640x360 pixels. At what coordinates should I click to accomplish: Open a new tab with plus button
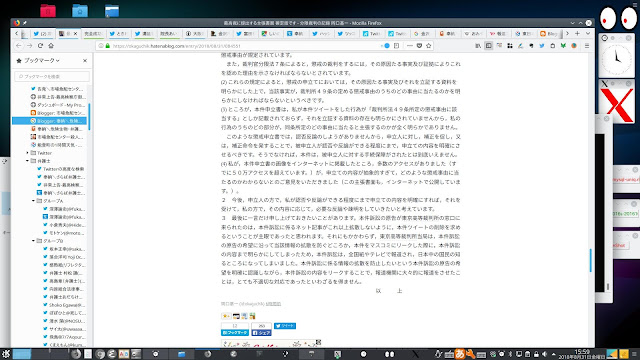577,33
